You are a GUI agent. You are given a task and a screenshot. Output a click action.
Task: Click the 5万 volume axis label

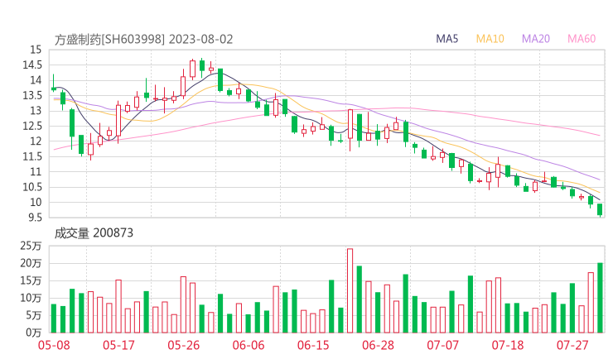point(34,315)
